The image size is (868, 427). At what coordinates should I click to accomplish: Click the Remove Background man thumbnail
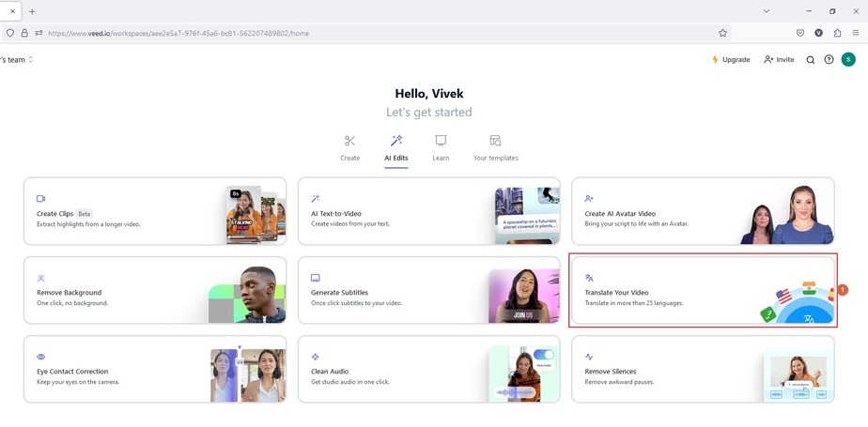tap(247, 295)
